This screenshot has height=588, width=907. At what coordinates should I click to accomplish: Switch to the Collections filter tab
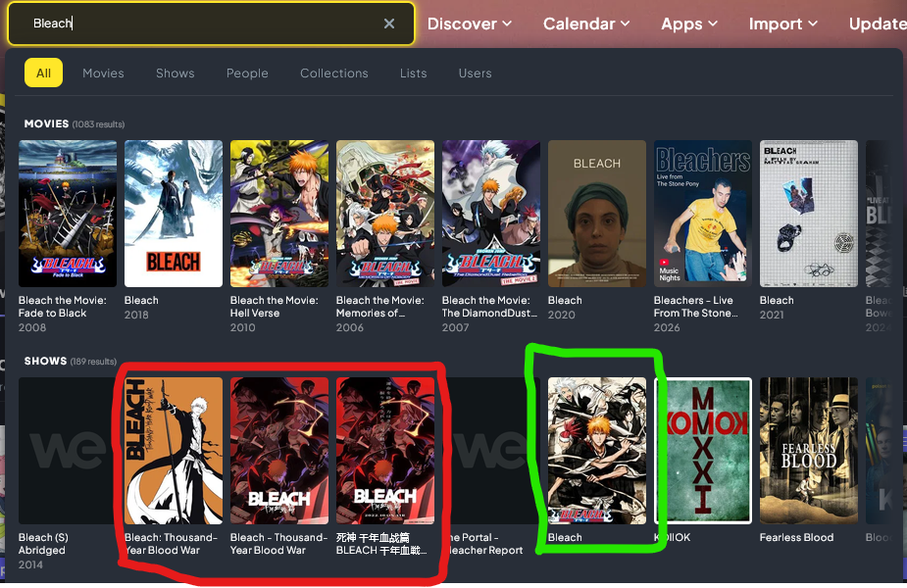click(333, 73)
